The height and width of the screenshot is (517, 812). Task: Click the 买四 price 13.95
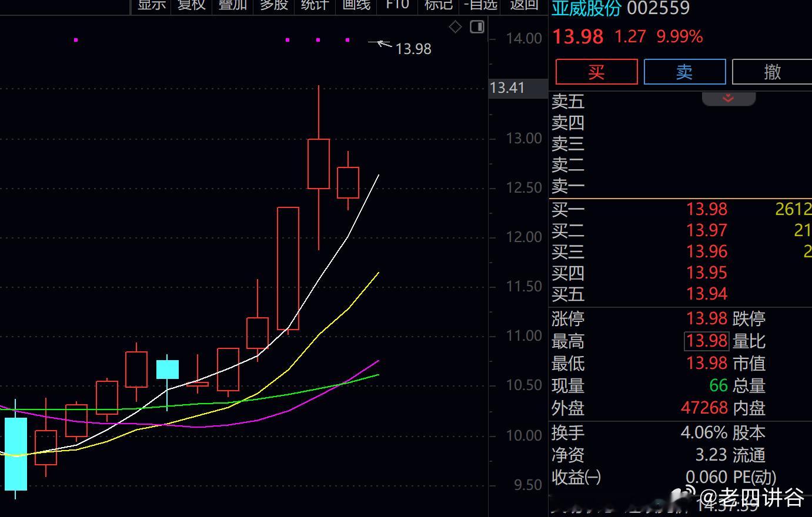point(707,273)
